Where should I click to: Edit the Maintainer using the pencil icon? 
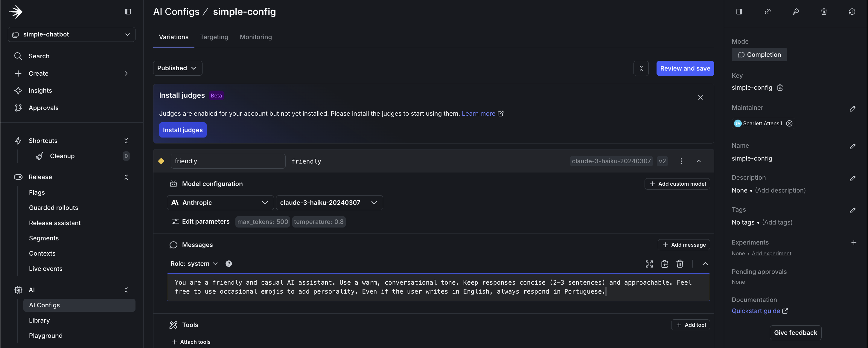coord(853,109)
